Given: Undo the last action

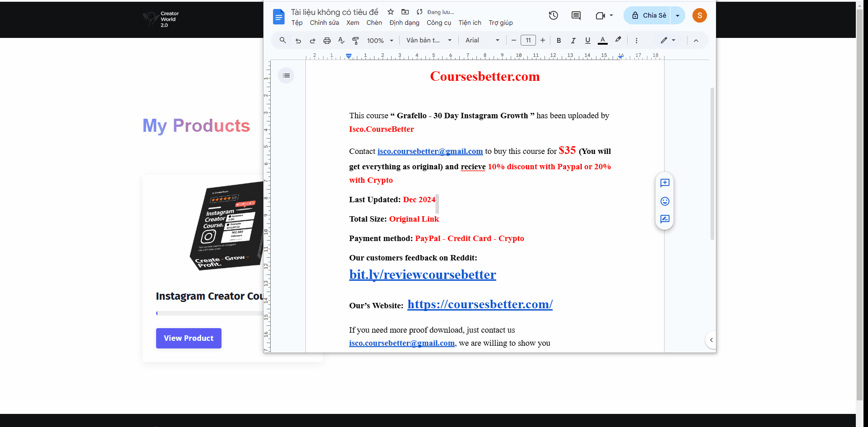Looking at the screenshot, I should click(298, 41).
